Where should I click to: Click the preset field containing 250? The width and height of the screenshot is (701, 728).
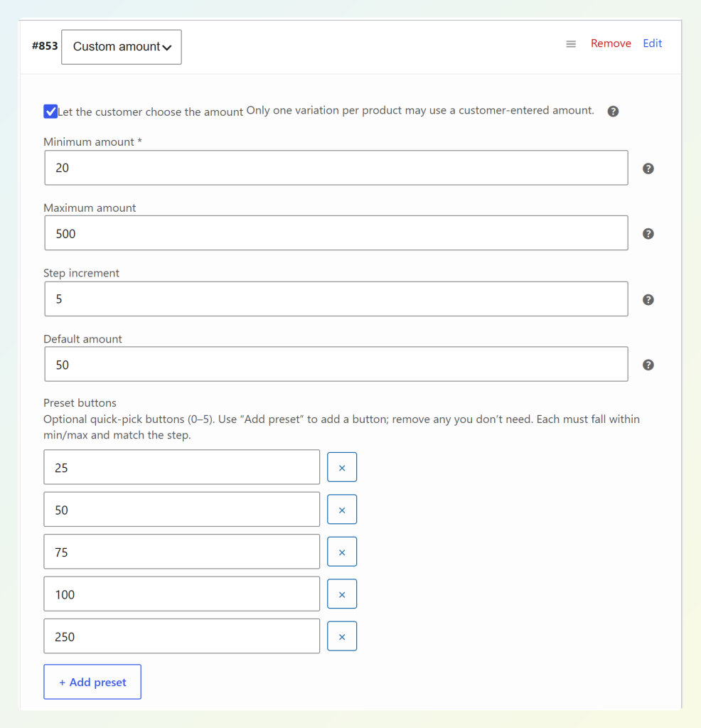[x=181, y=636]
